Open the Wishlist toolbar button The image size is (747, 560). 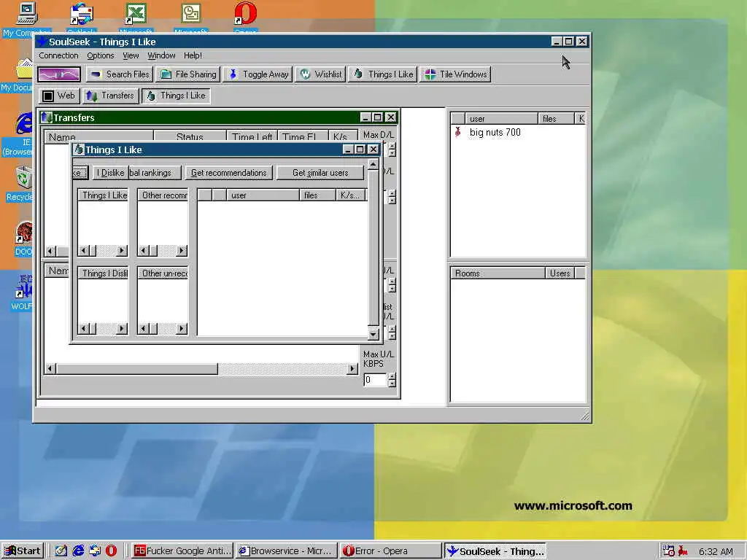pyautogui.click(x=321, y=74)
